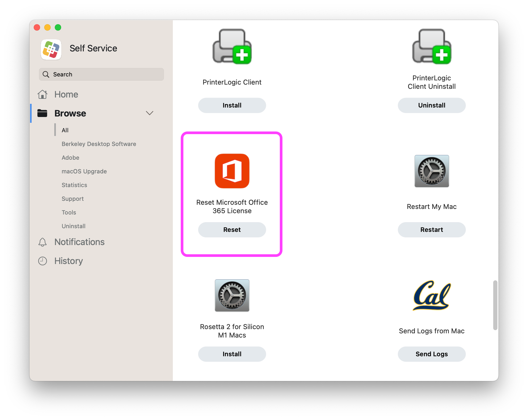Click the Rosetta 2 gear icon
The image size is (528, 420).
point(232,295)
